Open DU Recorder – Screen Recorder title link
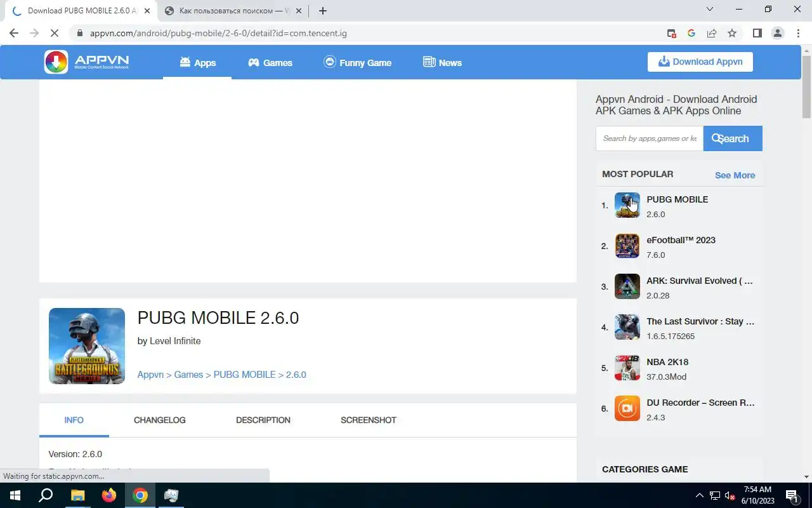This screenshot has width=812, height=508. (x=700, y=403)
